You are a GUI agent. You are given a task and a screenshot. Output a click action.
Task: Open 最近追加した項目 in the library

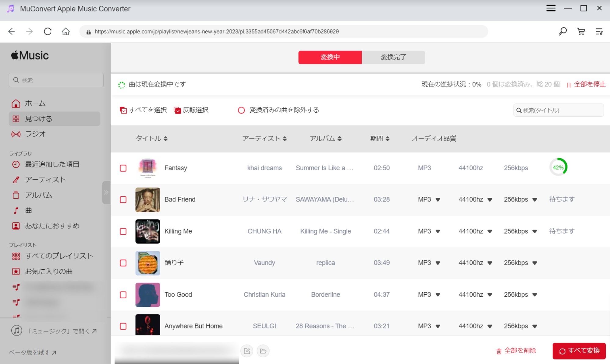tap(55, 164)
